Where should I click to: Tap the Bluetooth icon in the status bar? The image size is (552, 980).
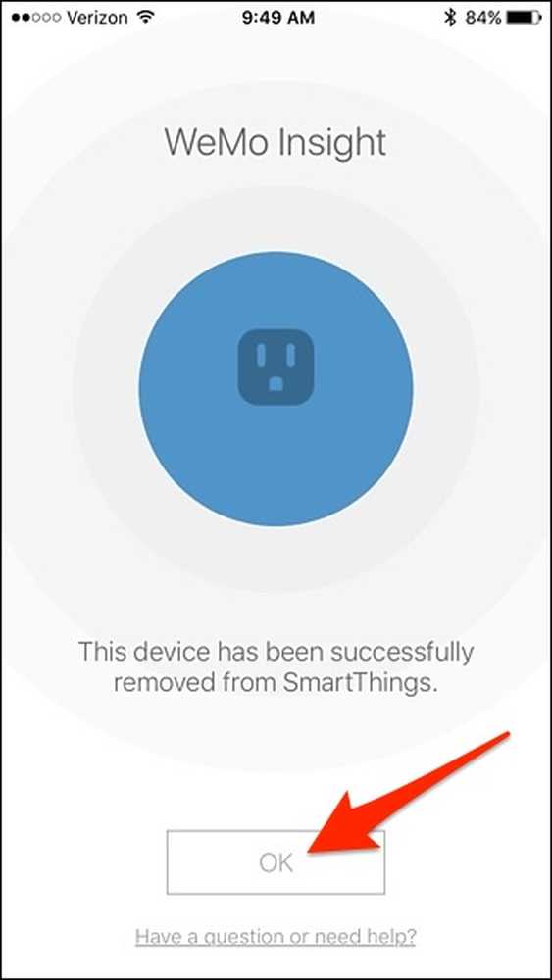[449, 18]
